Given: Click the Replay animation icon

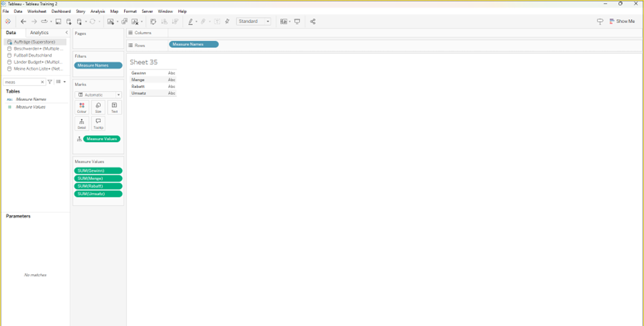Looking at the screenshot, I should coord(44,21).
